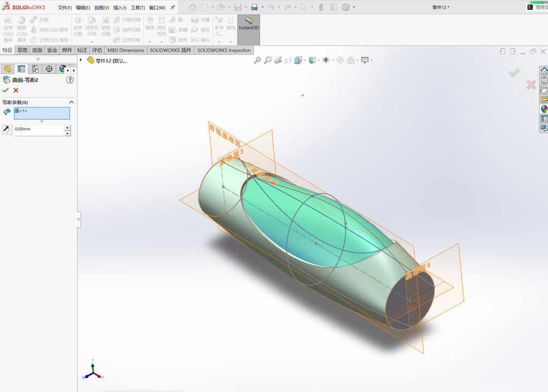
Task: Show previous manager tabs with left arrow
Action: point(68,70)
